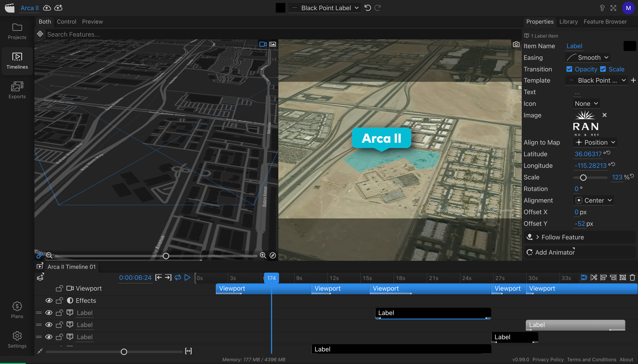
Task: Delete selected item with trash icon
Action: coord(632,278)
